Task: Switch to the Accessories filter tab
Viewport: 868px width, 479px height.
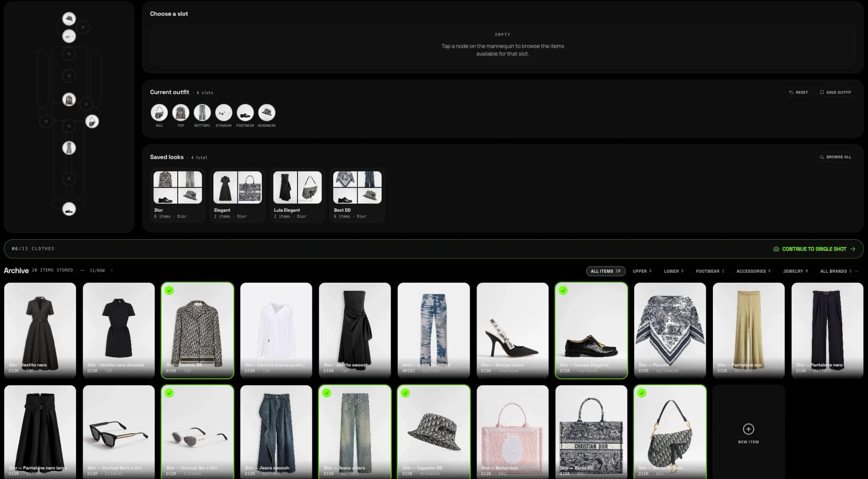Action: point(753,271)
